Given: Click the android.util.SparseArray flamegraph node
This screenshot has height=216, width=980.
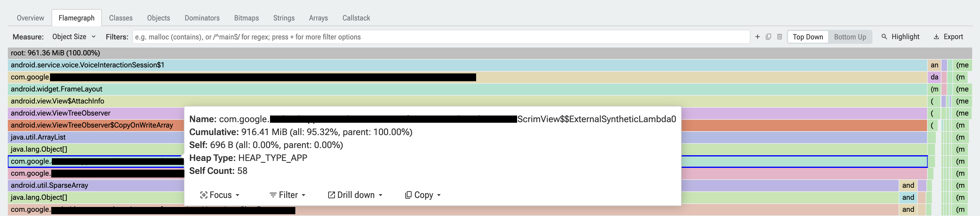Looking at the screenshot, I should click(453, 185).
